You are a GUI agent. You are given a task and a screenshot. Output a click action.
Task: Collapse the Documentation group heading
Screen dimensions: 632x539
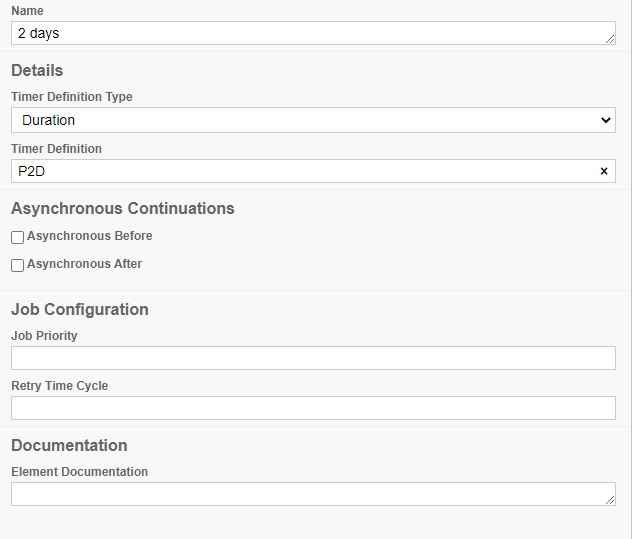pyautogui.click(x=69, y=446)
